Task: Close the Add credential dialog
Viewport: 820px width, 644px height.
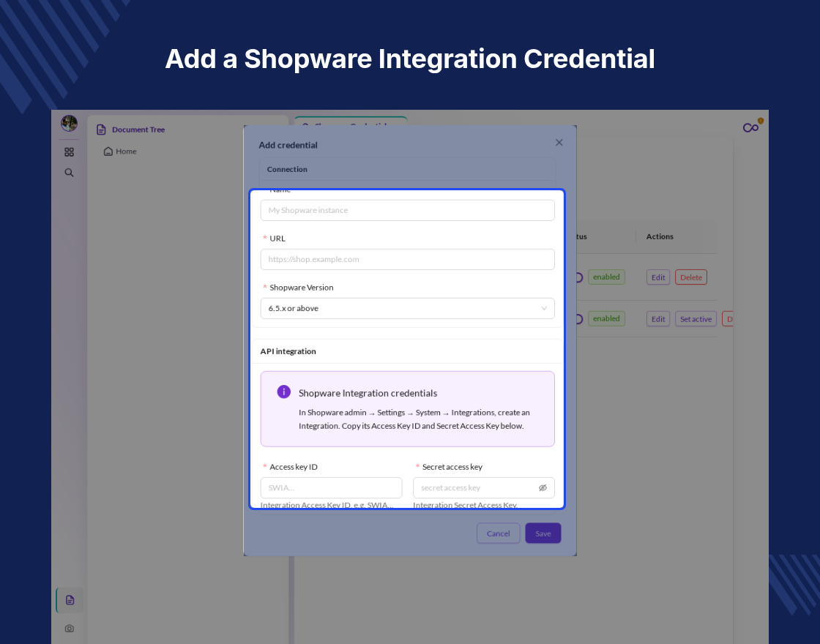Action: point(559,143)
